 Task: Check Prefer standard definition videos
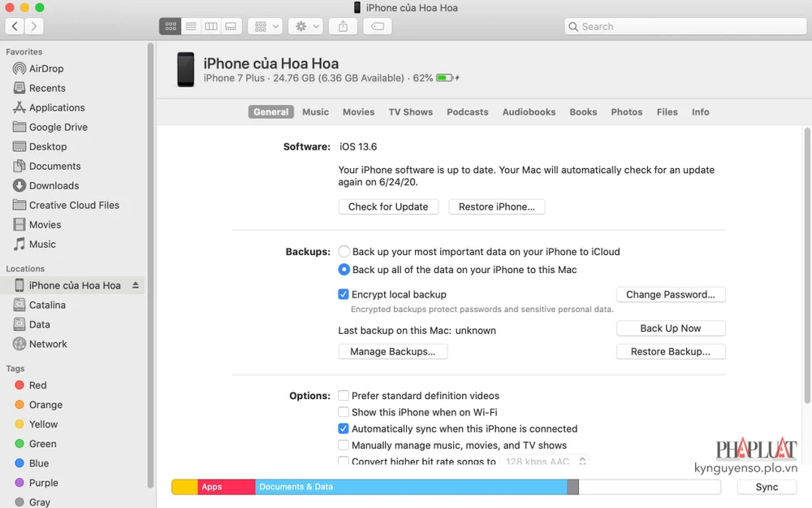[344, 396]
